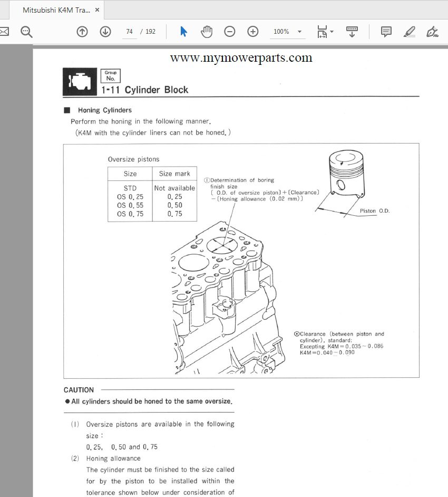Select the Hand tool in the toolbar

(207, 31)
